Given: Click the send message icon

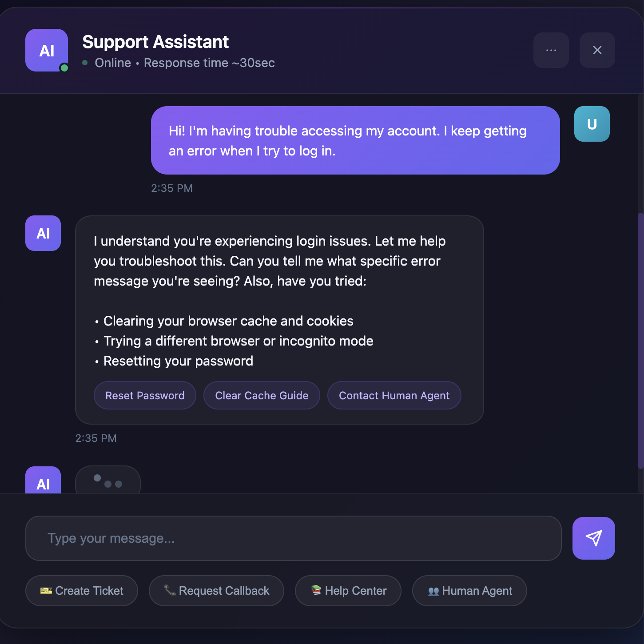Looking at the screenshot, I should click(x=594, y=538).
